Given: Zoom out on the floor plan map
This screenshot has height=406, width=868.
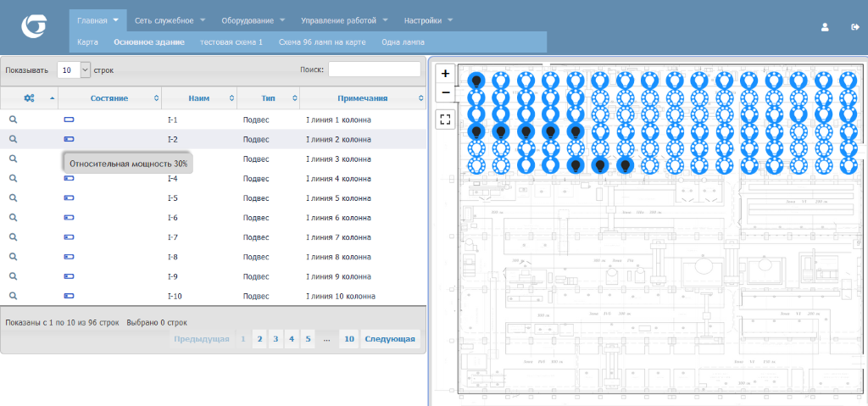Looking at the screenshot, I should 446,92.
